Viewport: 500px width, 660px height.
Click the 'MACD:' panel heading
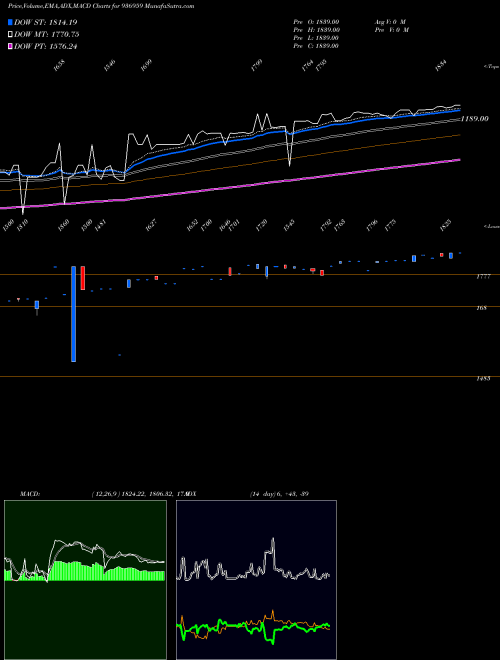(x=30, y=494)
